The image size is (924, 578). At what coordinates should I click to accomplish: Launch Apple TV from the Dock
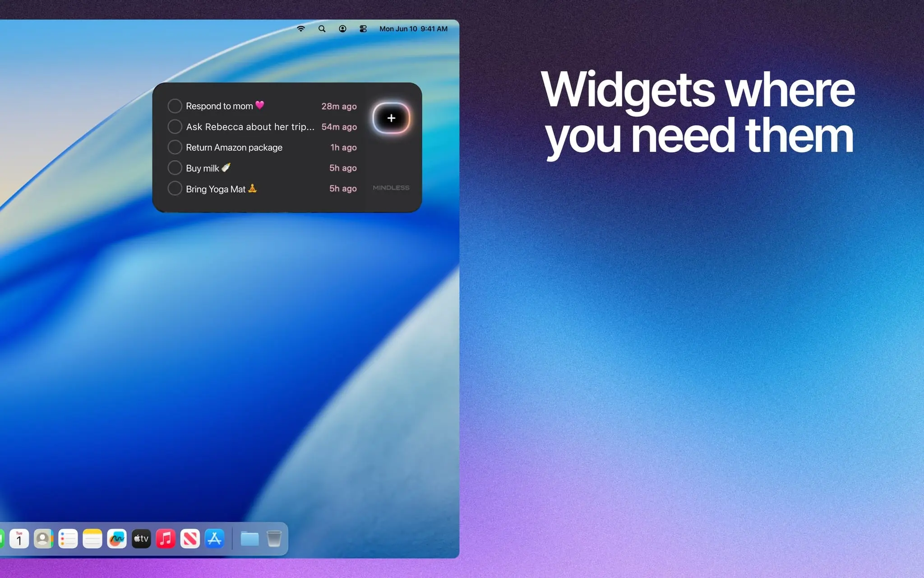tap(141, 539)
